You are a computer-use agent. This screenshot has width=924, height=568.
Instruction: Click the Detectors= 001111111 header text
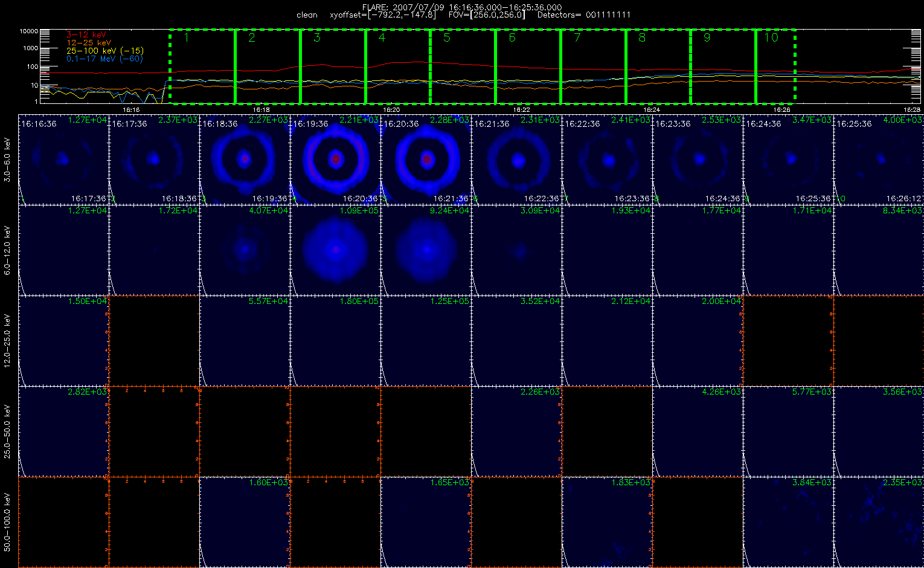click(x=584, y=15)
